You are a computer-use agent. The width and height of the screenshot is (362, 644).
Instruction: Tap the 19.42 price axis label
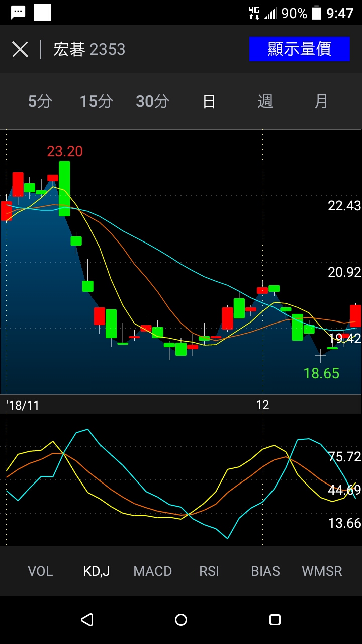click(344, 339)
